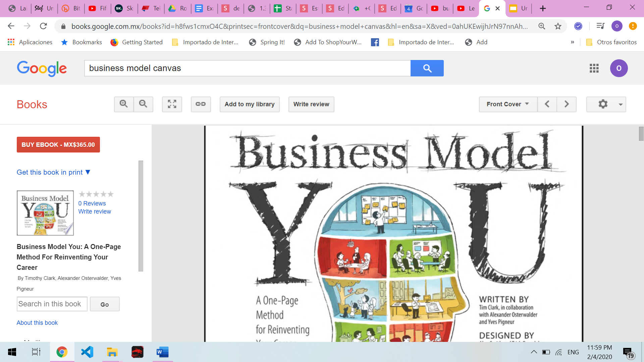Go to the next page arrow

(567, 104)
